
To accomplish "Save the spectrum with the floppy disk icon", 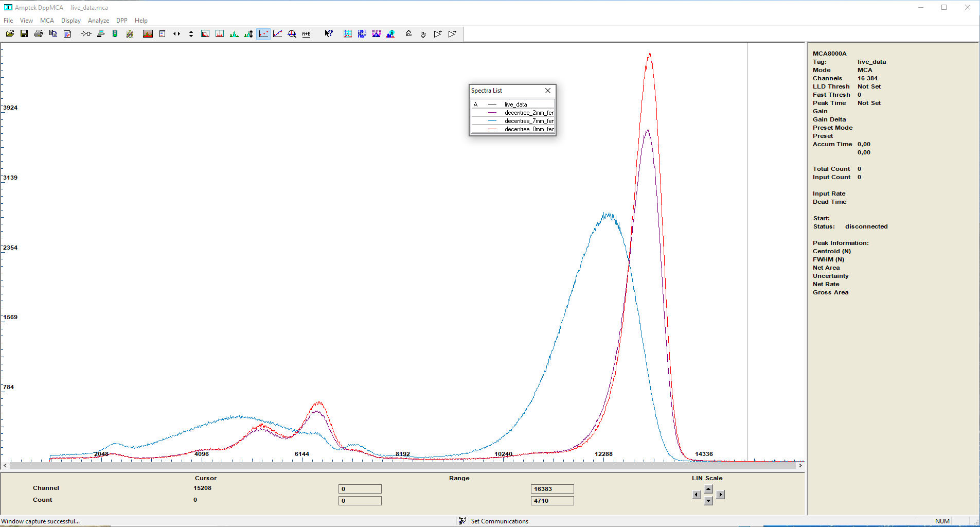I will (x=24, y=34).
